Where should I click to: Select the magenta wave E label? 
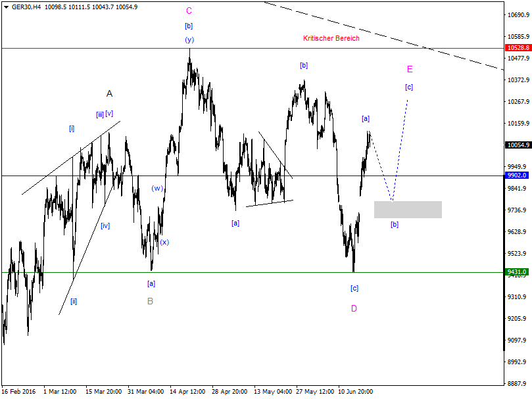410,70
